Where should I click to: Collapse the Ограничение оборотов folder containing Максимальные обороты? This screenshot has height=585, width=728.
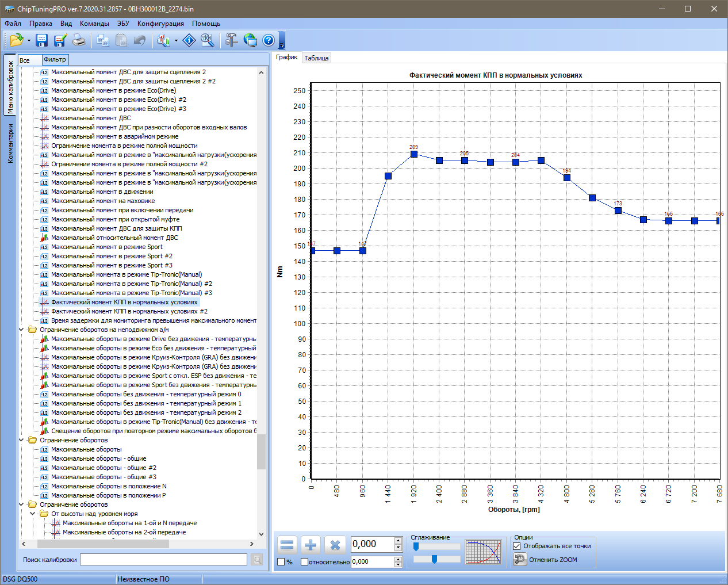(x=22, y=440)
